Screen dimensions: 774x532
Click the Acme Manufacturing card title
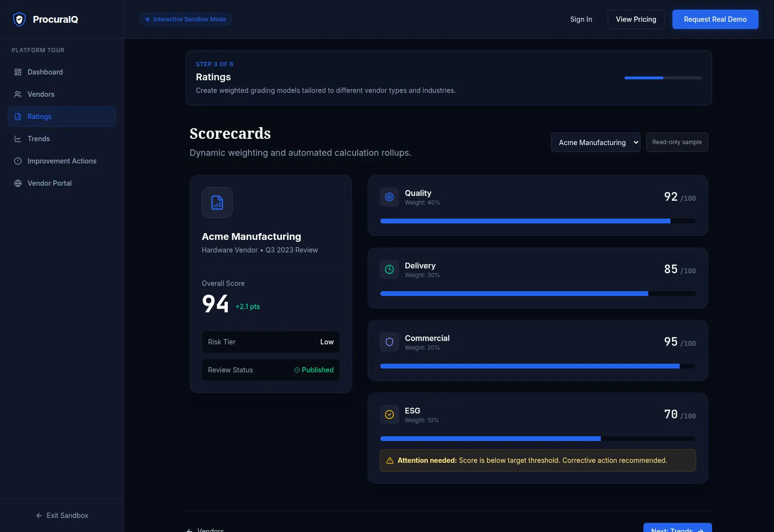click(x=252, y=236)
